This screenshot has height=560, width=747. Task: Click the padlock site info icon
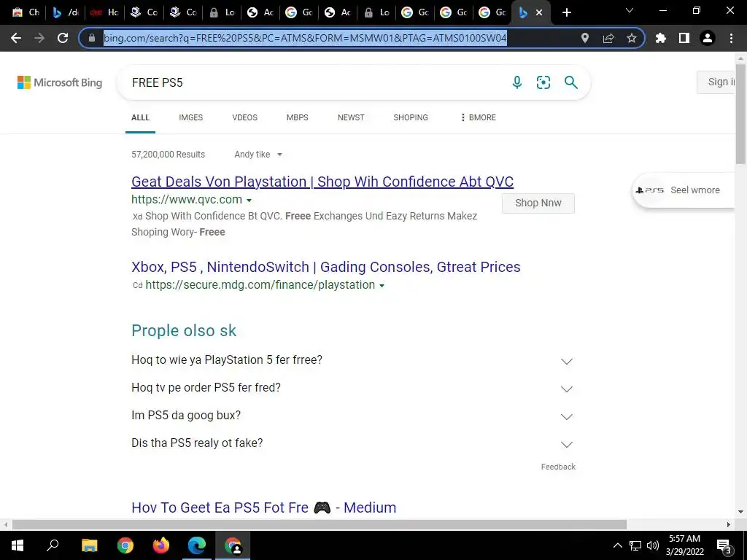click(x=92, y=38)
